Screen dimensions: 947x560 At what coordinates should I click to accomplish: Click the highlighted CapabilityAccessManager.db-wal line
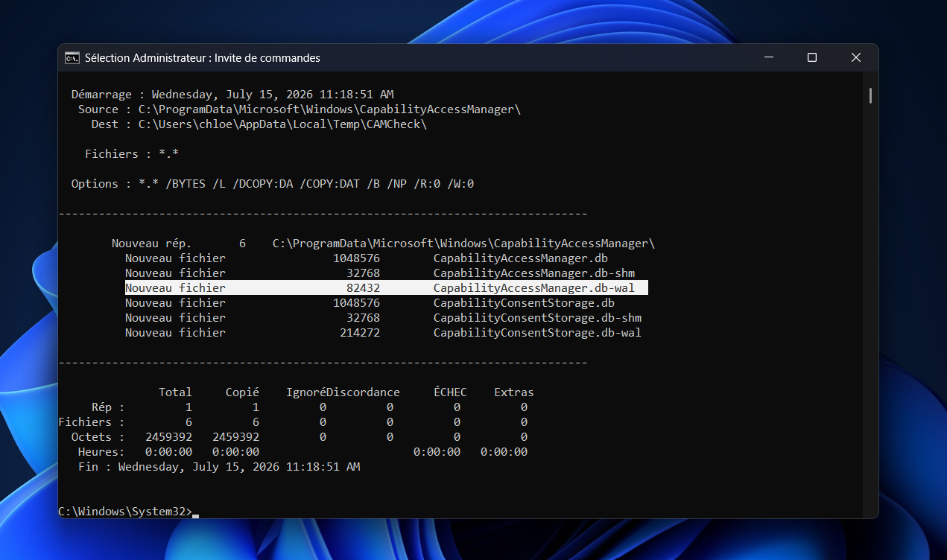tap(386, 287)
